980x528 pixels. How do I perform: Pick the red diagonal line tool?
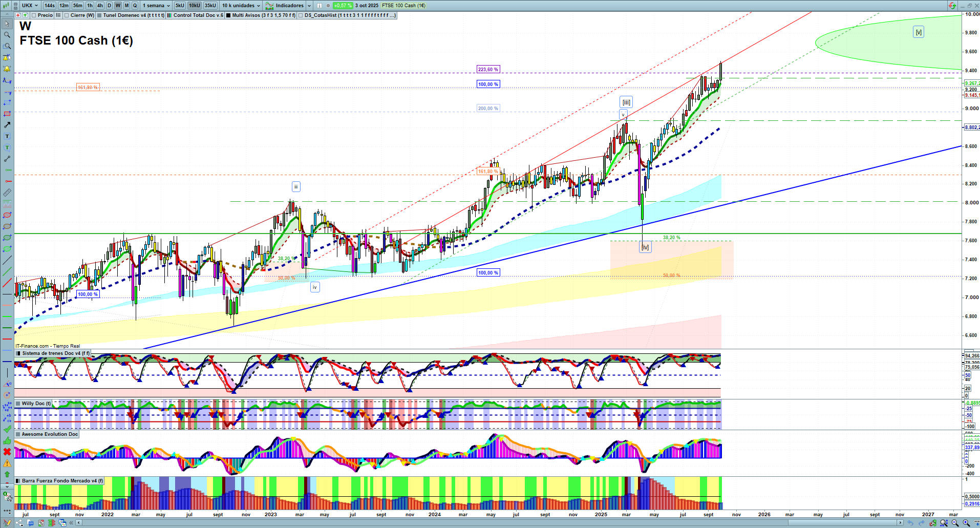(7, 283)
